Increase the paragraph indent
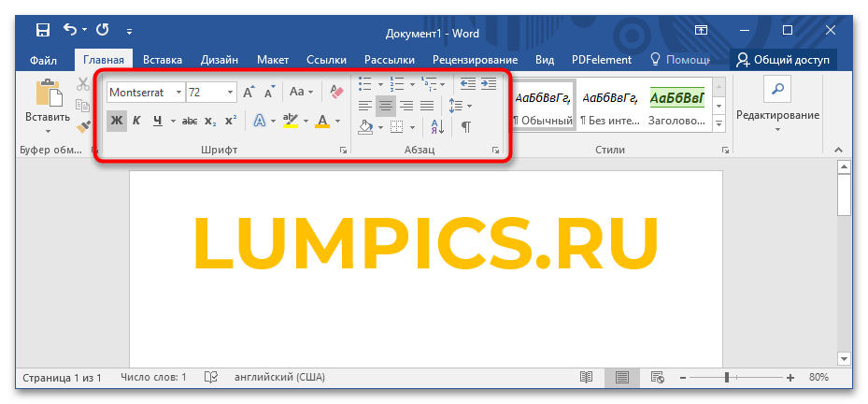The image size is (868, 404). (488, 84)
